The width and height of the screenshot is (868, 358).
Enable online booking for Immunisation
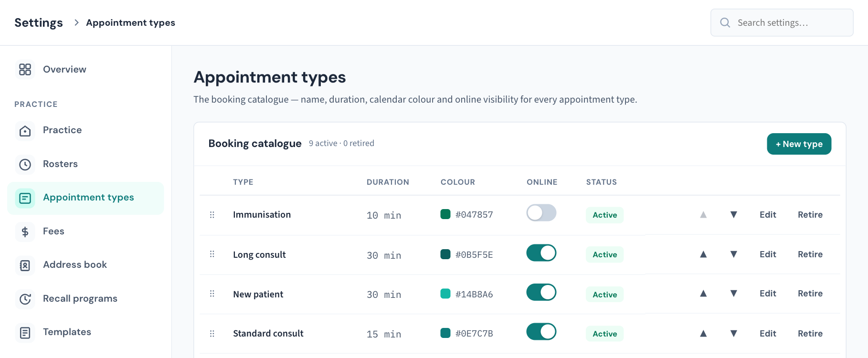click(x=541, y=213)
